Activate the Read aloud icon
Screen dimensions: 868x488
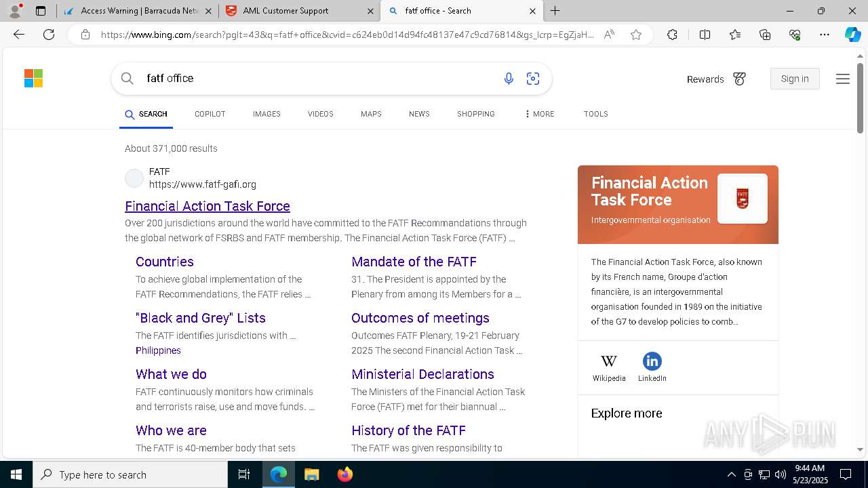point(609,35)
